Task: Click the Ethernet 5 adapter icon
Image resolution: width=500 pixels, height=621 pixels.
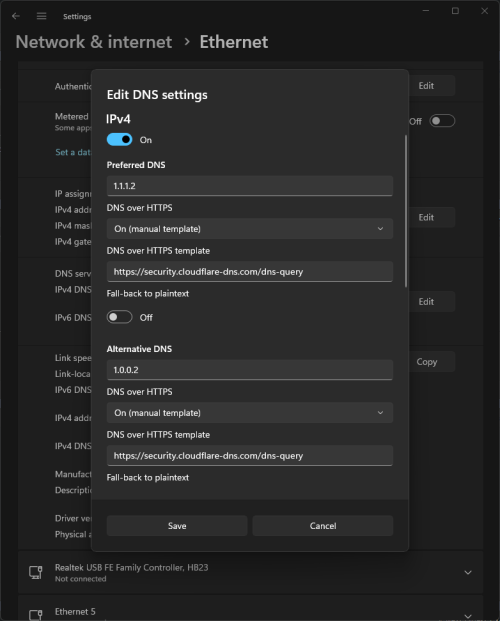Action: [36, 614]
